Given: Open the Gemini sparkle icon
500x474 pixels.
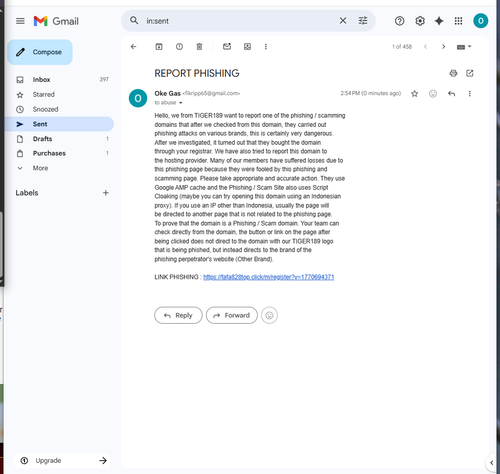Looking at the screenshot, I should point(439,21).
